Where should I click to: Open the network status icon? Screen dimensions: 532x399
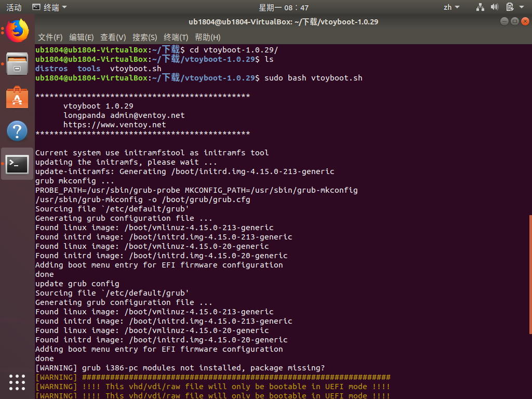[x=480, y=7]
